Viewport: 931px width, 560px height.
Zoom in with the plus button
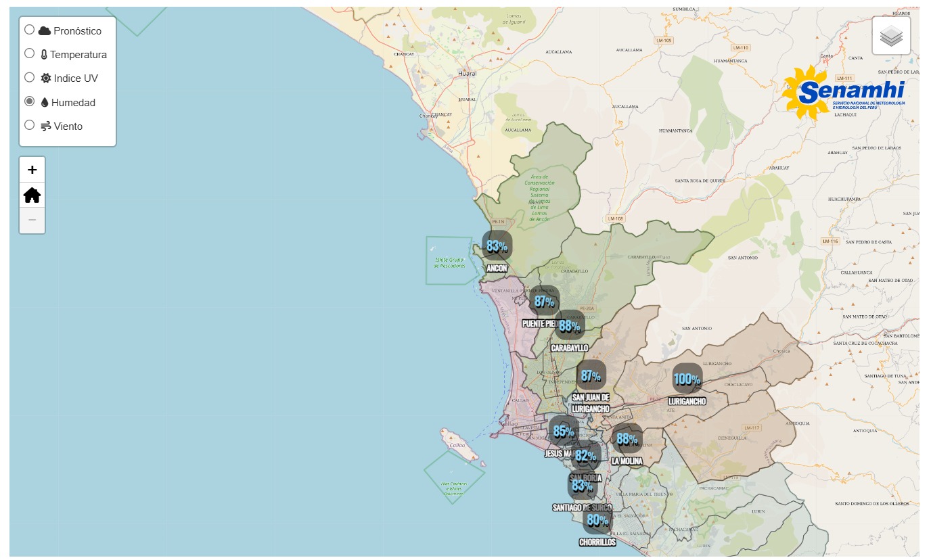pyautogui.click(x=32, y=170)
